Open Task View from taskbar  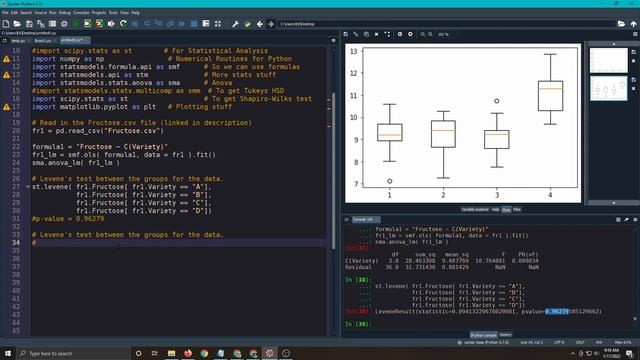(155, 353)
